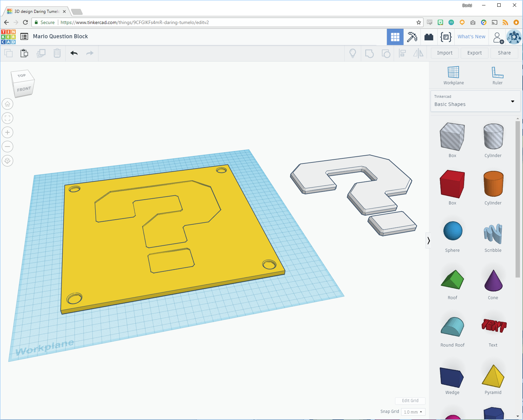Image resolution: width=523 pixels, height=420 pixels.
Task: Invite a collaborator via add-person icon
Action: point(498,37)
